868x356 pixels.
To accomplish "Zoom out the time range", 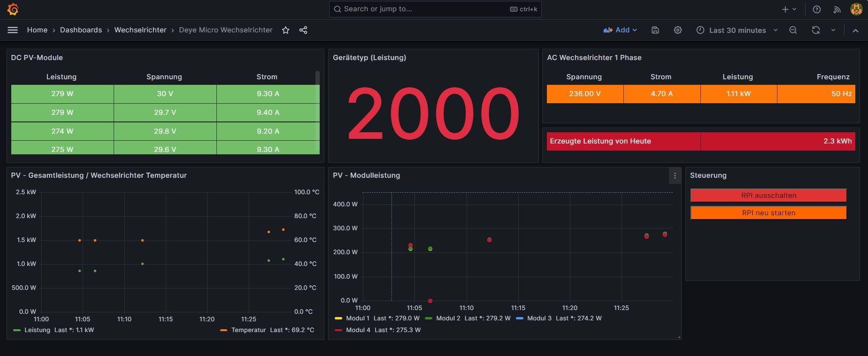I will pyautogui.click(x=793, y=30).
